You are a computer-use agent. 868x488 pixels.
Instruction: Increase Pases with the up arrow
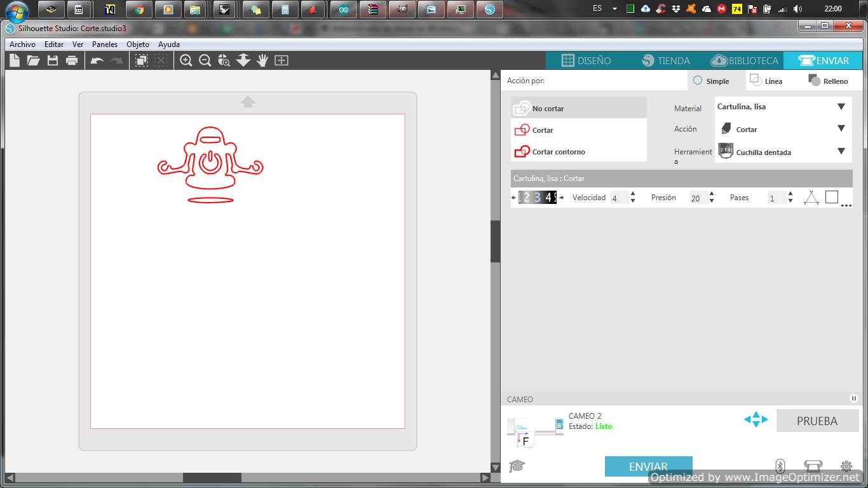pos(790,194)
